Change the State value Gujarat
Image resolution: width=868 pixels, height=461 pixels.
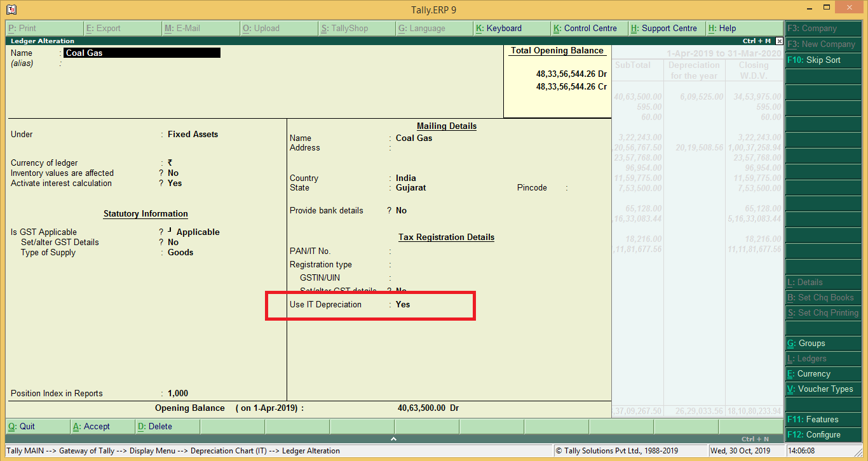pos(410,187)
